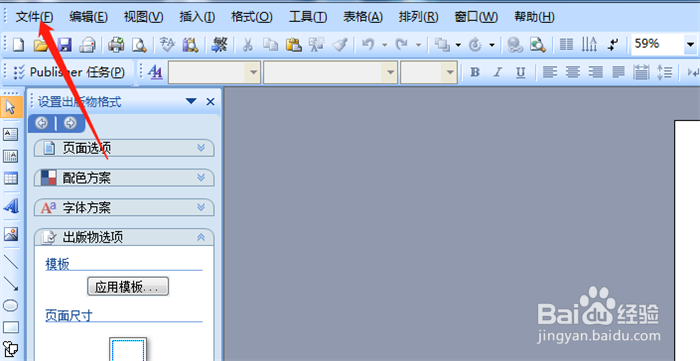Toggle Underline formatting

[521, 72]
